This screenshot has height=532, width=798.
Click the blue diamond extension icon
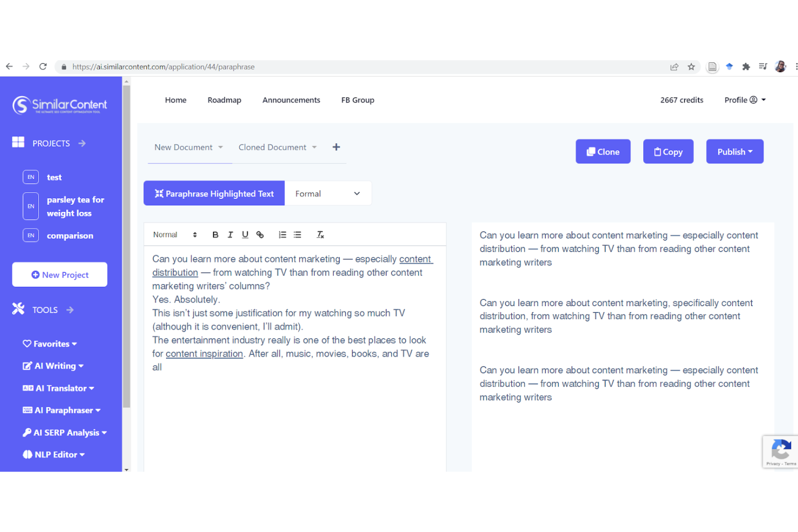[x=730, y=66]
